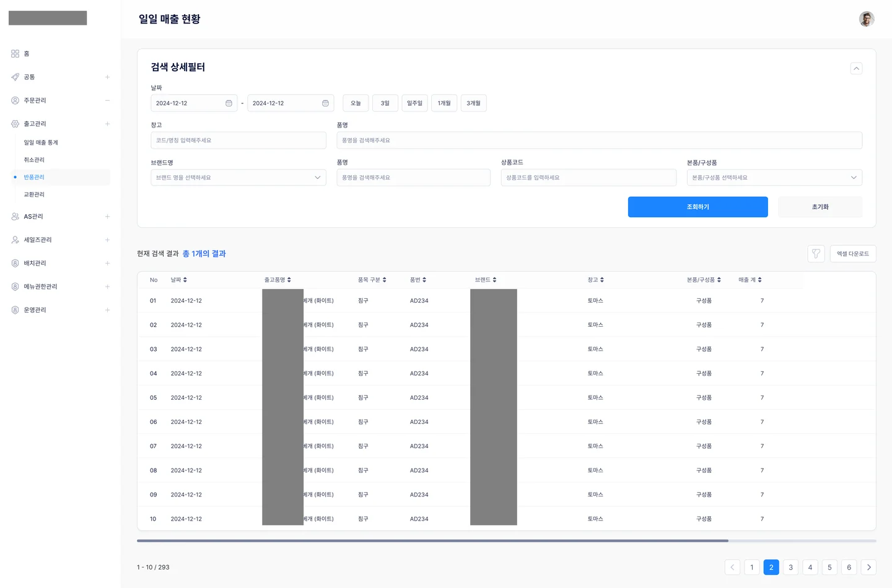Open 교환관리 submenu

[x=34, y=194]
